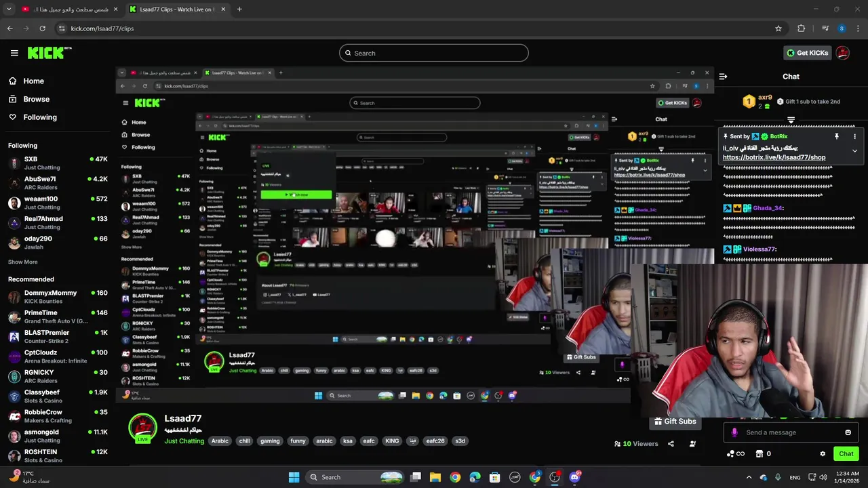Open BLASTPremier recommended channel
This screenshot has width=868, height=488.
(x=58, y=337)
